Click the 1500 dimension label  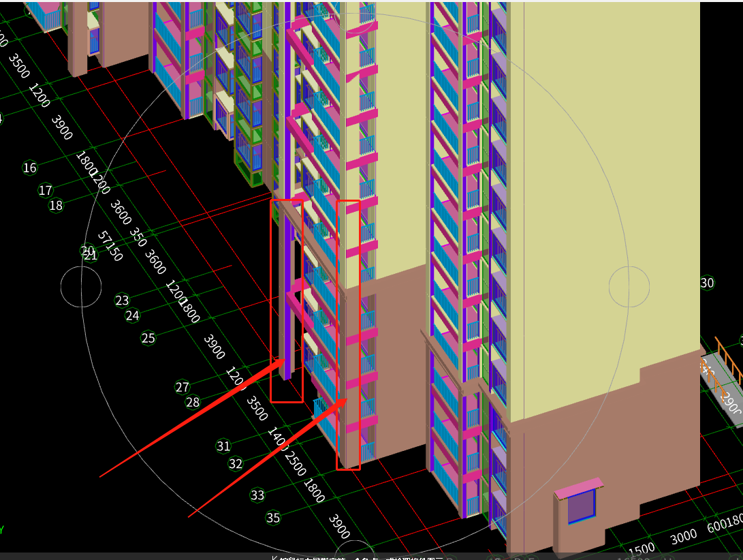click(641, 550)
